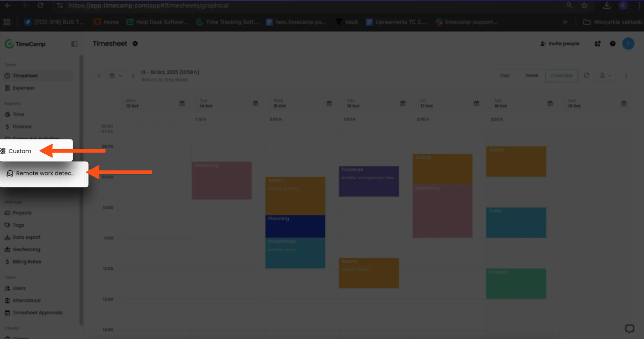Switch to Week view tab
This screenshot has height=339, width=644.
(x=532, y=75)
